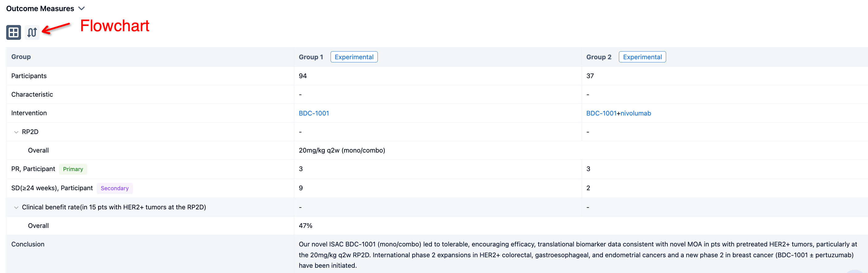Click the 47% overall benefit rate cell
The width and height of the screenshot is (868, 273).
pos(305,226)
